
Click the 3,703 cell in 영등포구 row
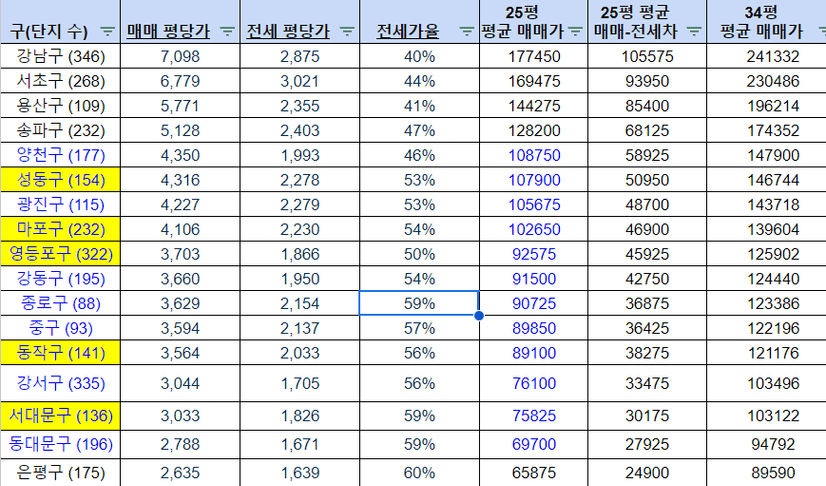click(180, 254)
